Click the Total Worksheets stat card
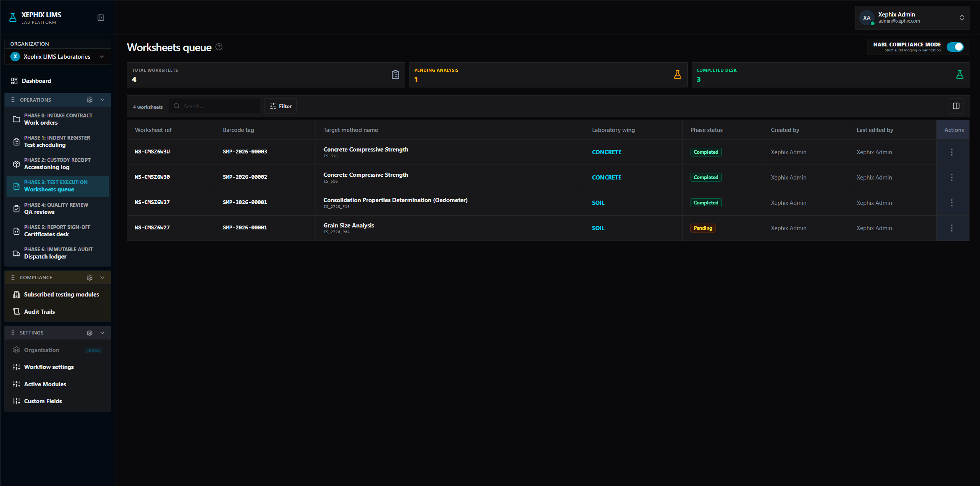 click(x=266, y=75)
